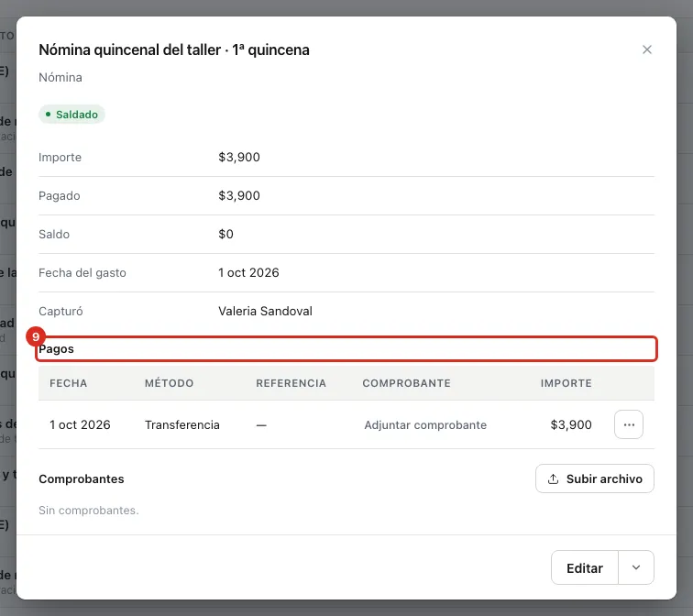The height and width of the screenshot is (616, 693).
Task: Click the Subir archivo button
Action: click(594, 478)
